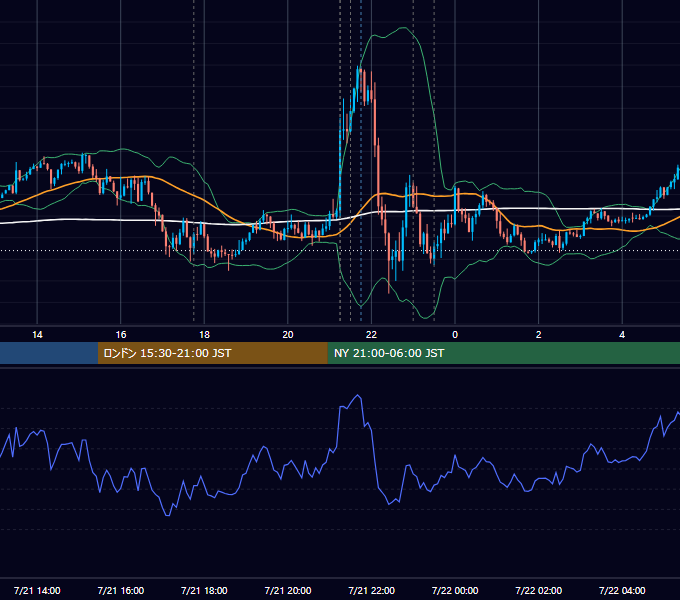Click the blue oscillator's highest peak before 22:00
Image resolution: width=680 pixels, height=600 pixels.
(358, 395)
